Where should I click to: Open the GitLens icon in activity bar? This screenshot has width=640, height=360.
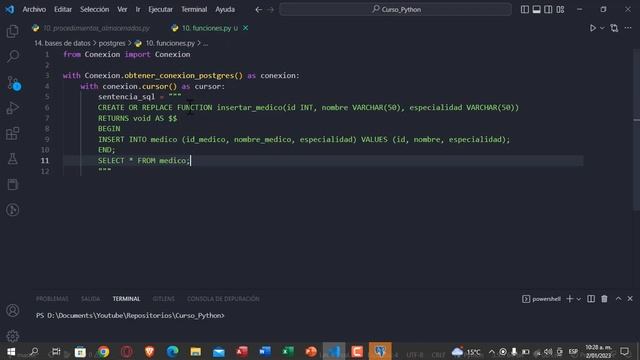point(13,210)
